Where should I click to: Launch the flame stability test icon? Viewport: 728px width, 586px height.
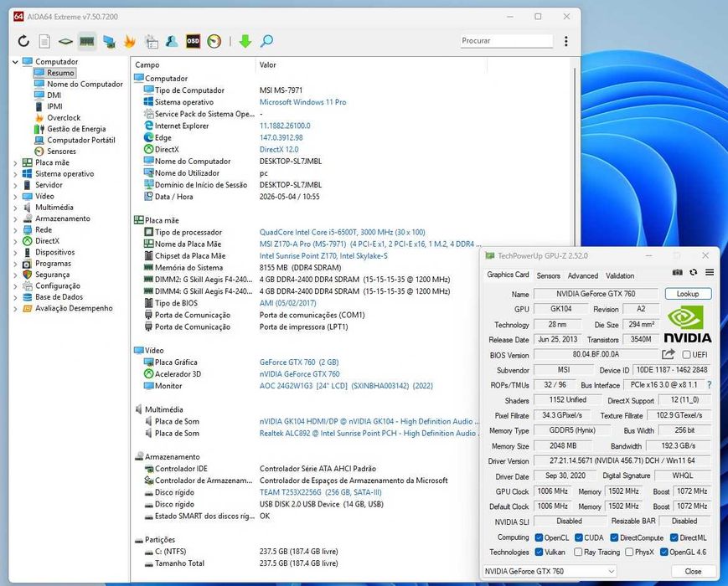[130, 41]
